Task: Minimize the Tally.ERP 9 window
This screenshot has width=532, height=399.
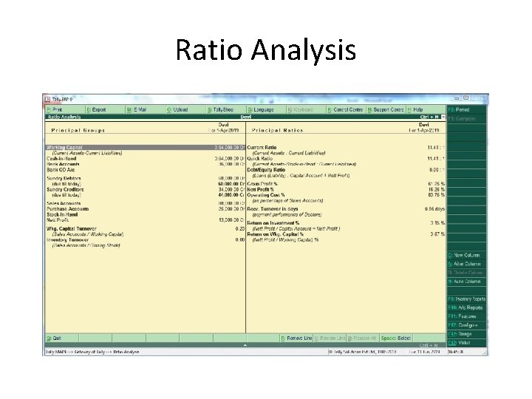Action: click(457, 98)
